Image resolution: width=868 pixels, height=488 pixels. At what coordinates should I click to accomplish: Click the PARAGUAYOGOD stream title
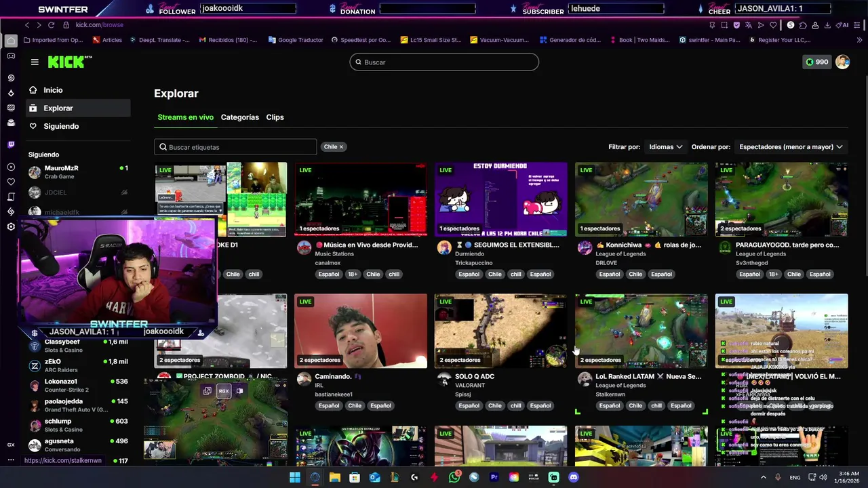(787, 245)
